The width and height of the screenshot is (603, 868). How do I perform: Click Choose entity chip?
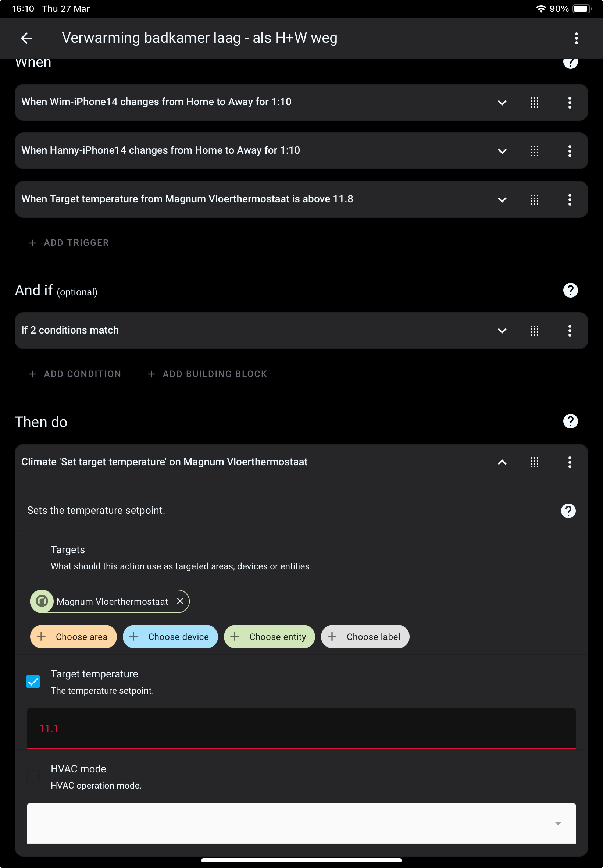click(270, 637)
